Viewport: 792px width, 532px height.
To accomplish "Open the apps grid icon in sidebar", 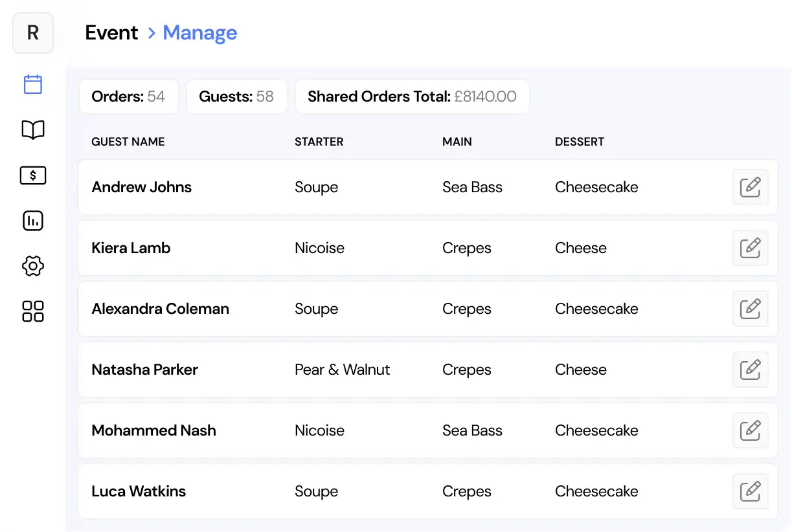I will pos(33,311).
